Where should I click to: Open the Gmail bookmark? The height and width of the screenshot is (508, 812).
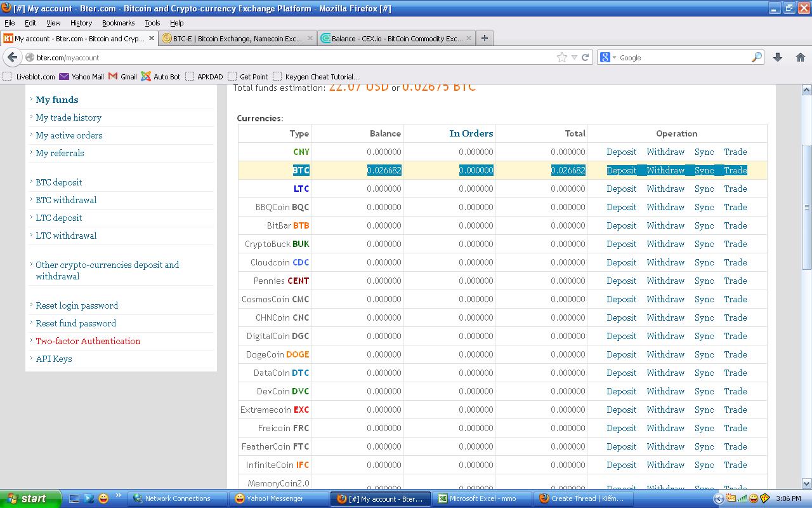122,76
